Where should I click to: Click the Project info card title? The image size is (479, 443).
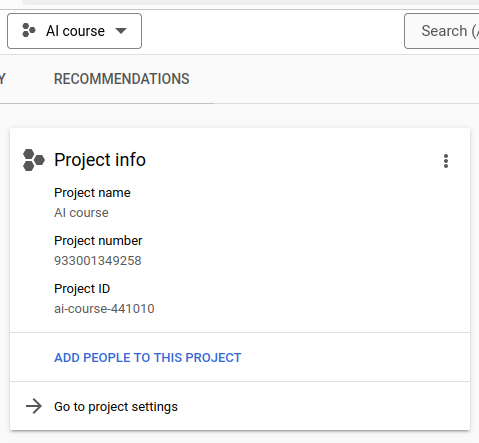pos(100,160)
